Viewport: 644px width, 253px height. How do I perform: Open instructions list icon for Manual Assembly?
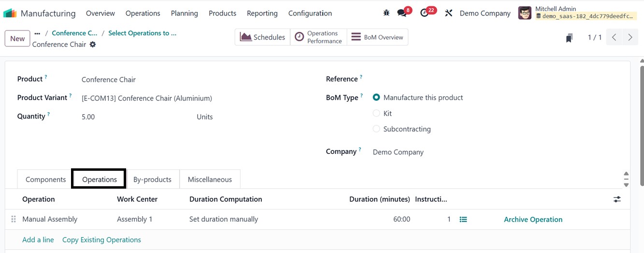(x=463, y=220)
